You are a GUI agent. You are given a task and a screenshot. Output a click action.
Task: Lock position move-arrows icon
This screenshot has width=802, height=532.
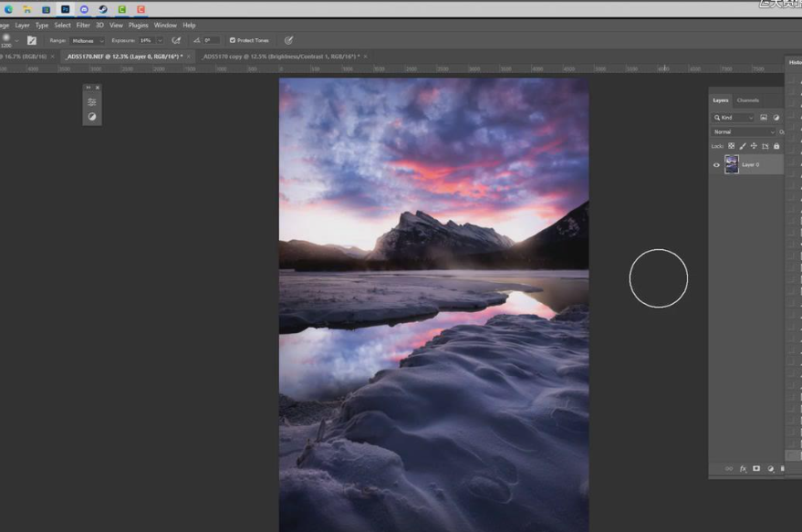pos(754,146)
